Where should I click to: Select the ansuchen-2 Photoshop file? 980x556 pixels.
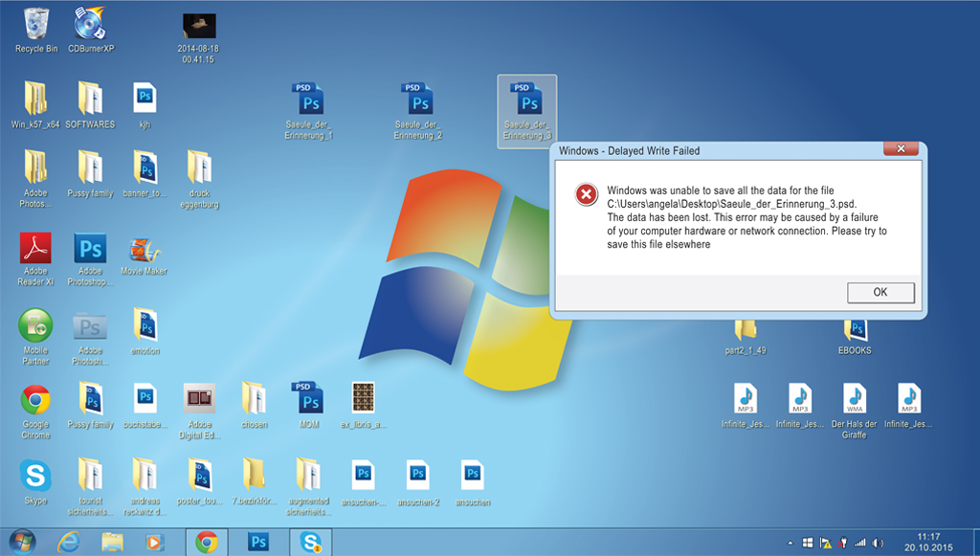click(418, 483)
